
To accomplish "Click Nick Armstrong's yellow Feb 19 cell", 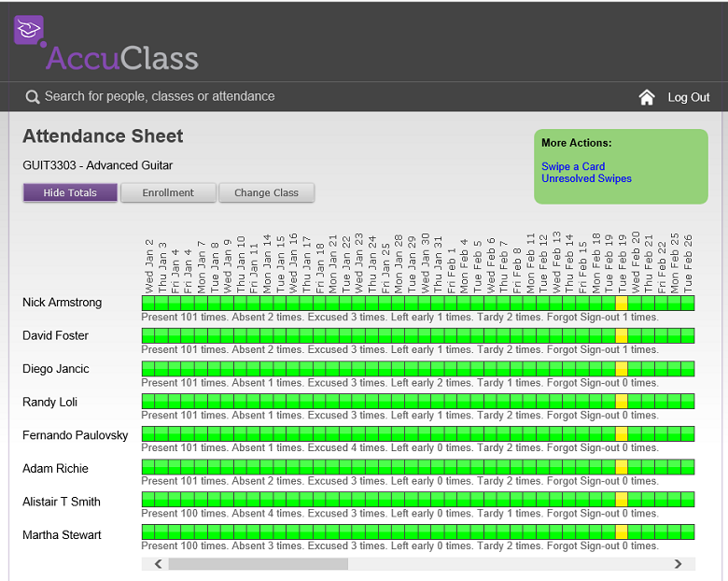I will pyautogui.click(x=622, y=304).
